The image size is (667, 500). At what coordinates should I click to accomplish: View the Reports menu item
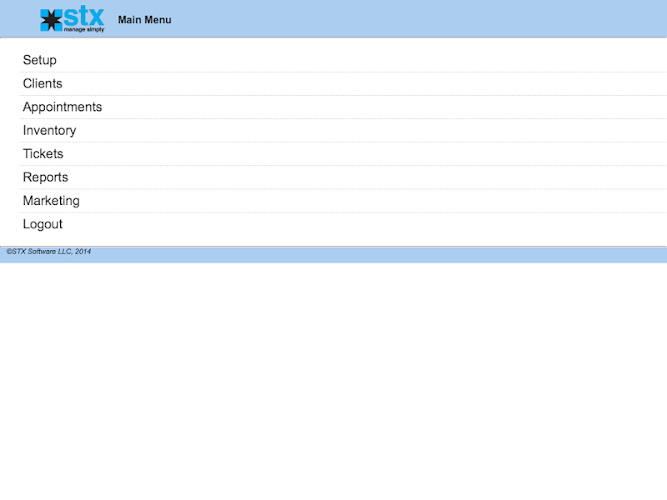[x=343, y=177]
